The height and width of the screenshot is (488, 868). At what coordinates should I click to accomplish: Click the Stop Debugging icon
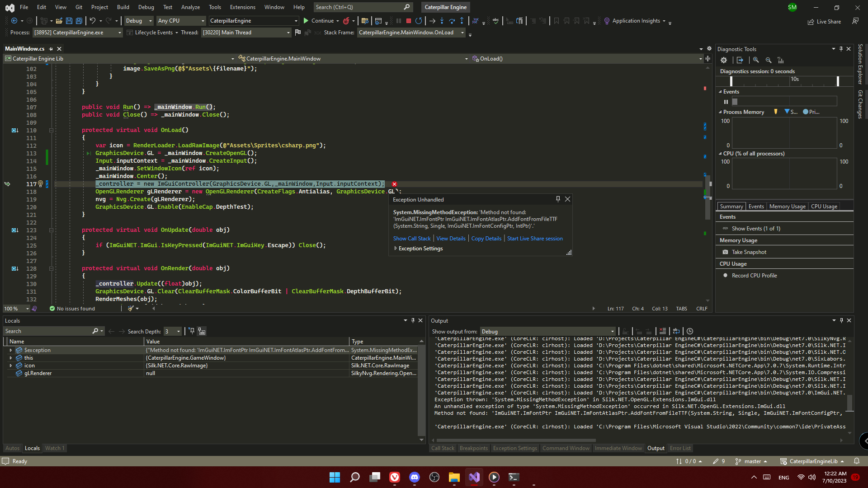coord(408,21)
